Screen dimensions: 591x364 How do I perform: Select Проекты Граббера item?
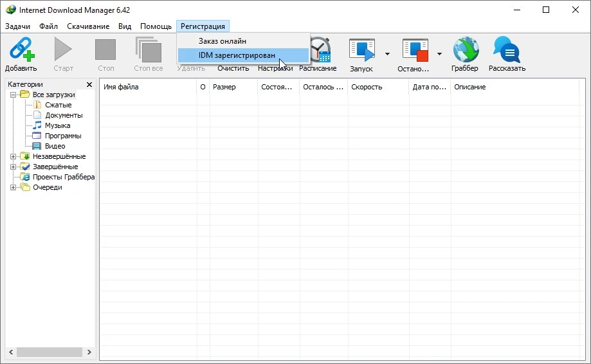pos(63,177)
